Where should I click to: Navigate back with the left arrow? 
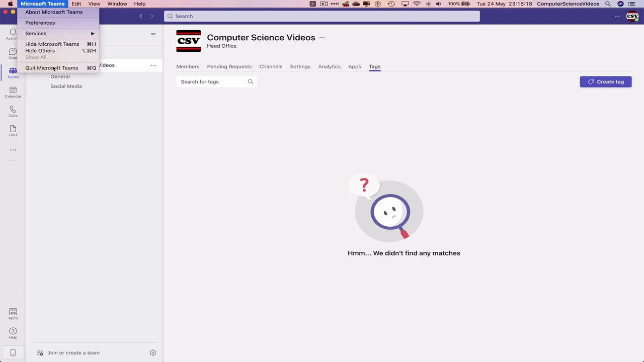pos(141,16)
